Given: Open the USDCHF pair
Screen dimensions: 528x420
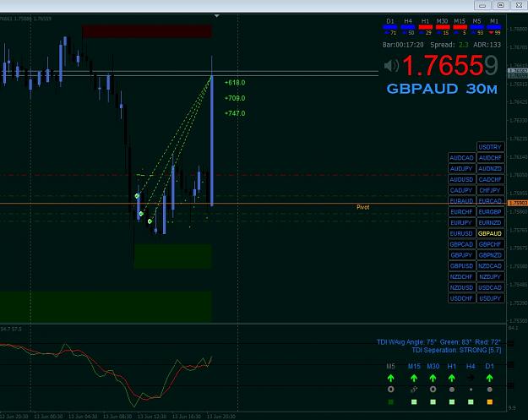Looking at the screenshot, I should click(461, 298).
